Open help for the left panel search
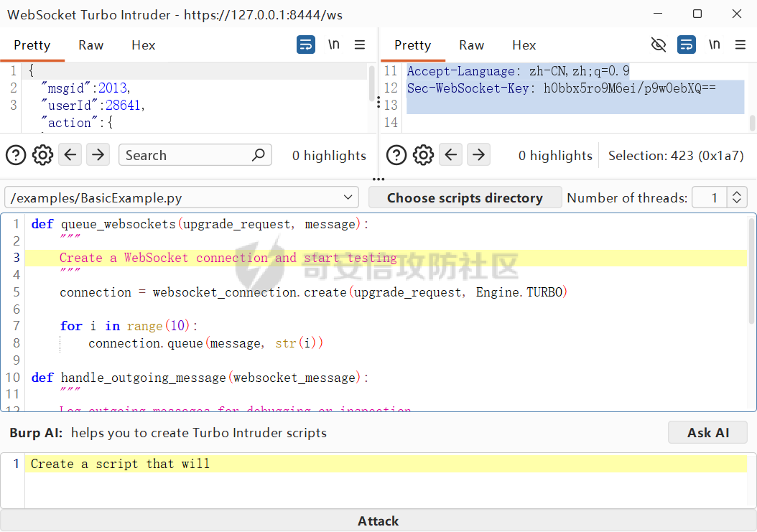The width and height of the screenshot is (757, 532). 16,156
